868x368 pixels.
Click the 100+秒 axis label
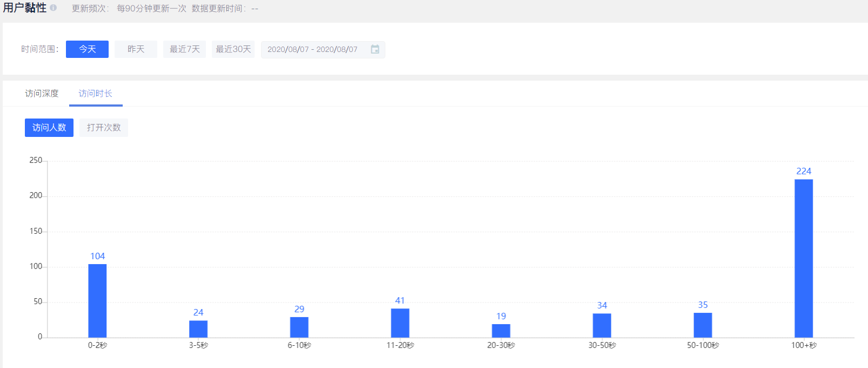[x=804, y=345]
